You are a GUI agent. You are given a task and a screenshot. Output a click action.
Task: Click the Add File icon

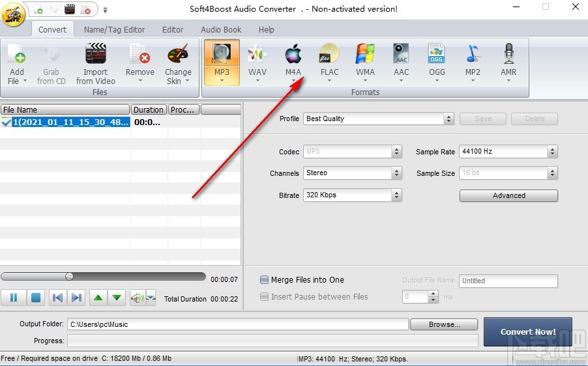point(17,53)
